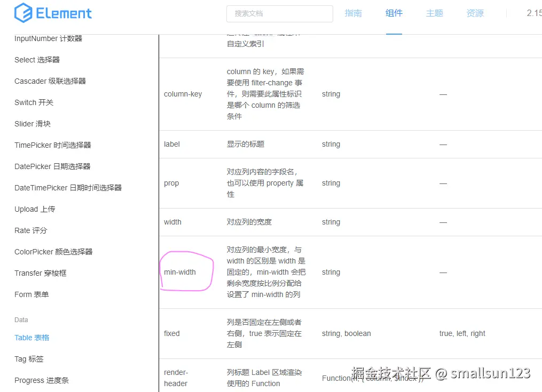Click the column-key attribute cell
The height and width of the screenshot is (392, 542).
point(183,94)
